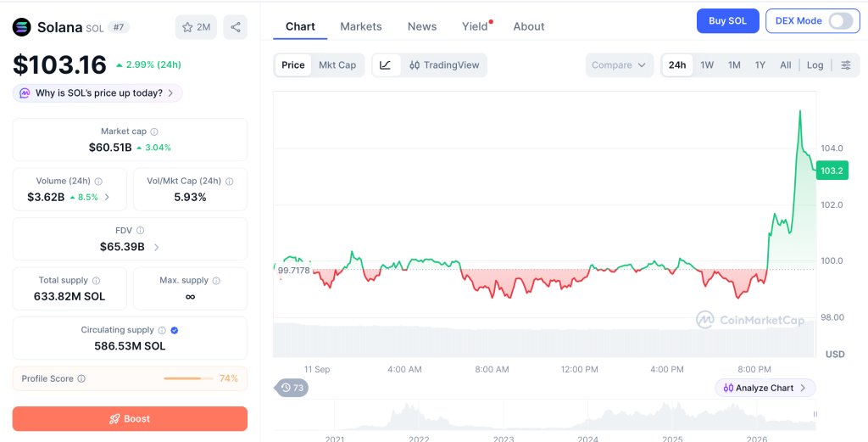Select the line chart icon
Viewport: 868px width, 442px height.
[x=386, y=64]
